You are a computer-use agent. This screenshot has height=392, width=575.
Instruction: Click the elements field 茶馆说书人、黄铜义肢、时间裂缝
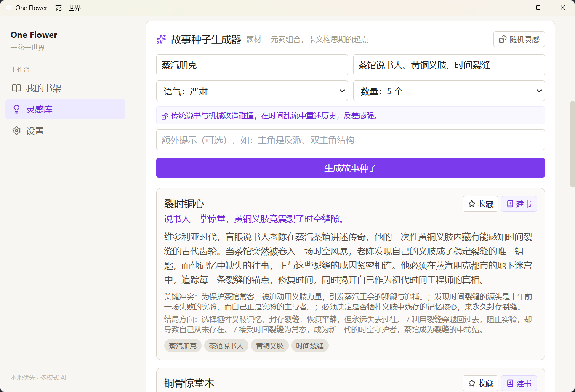[449, 65]
